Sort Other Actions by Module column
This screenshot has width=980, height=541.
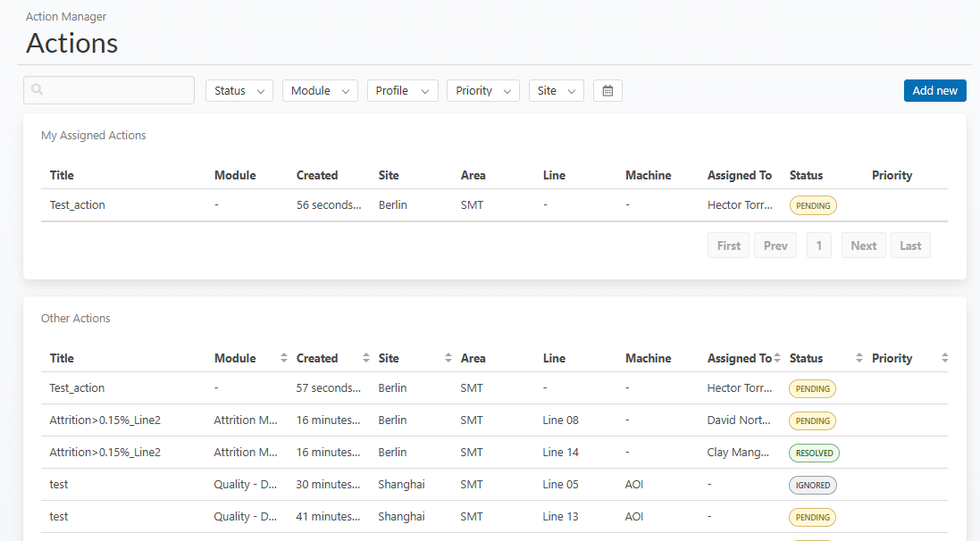284,358
